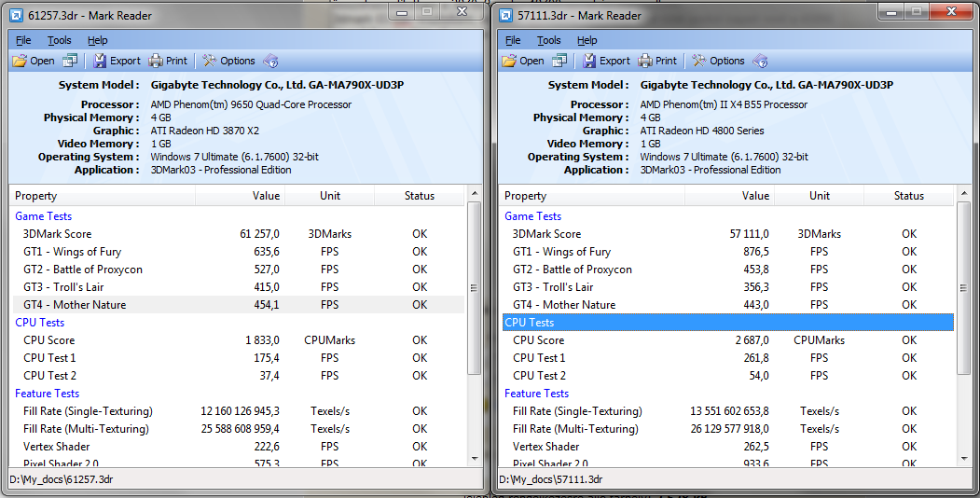Select GT2 - Battle of Proxycon row with 453,8
Image resolution: width=980 pixels, height=498 pixels.
click(x=728, y=270)
